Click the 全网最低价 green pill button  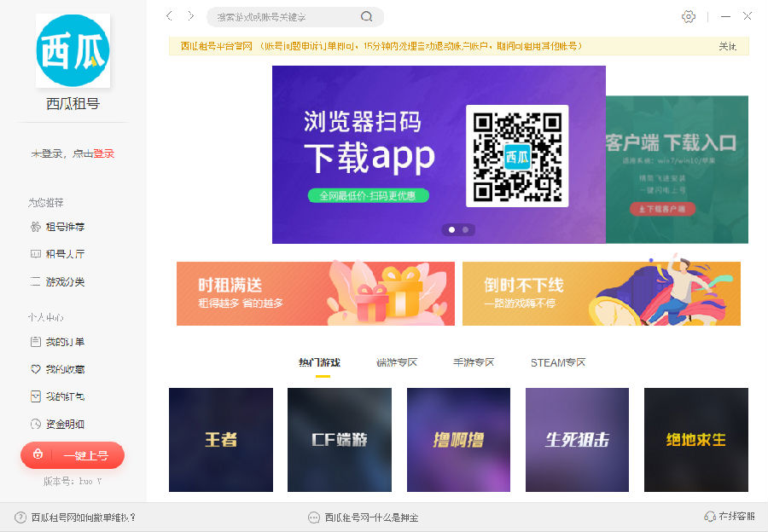[369, 196]
